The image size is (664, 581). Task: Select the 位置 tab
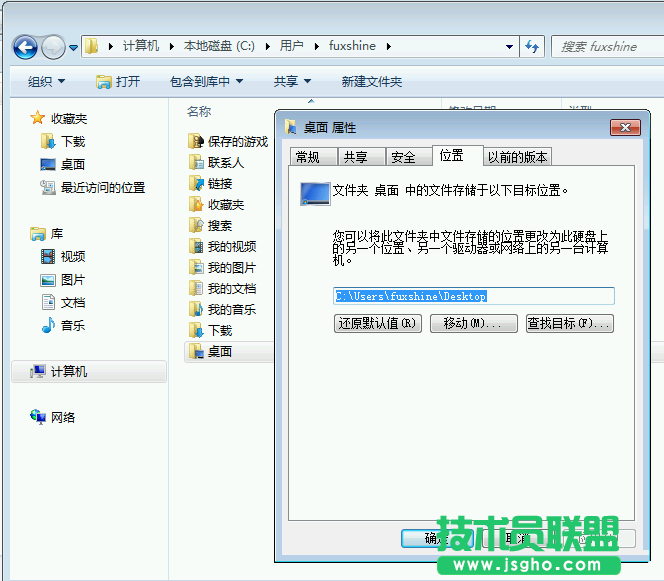tap(458, 155)
